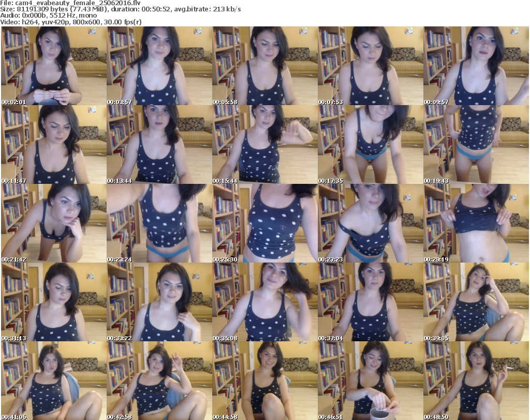Jump to the 00:44:58 frame
Viewport: 530px width, 420px height.
point(265,381)
